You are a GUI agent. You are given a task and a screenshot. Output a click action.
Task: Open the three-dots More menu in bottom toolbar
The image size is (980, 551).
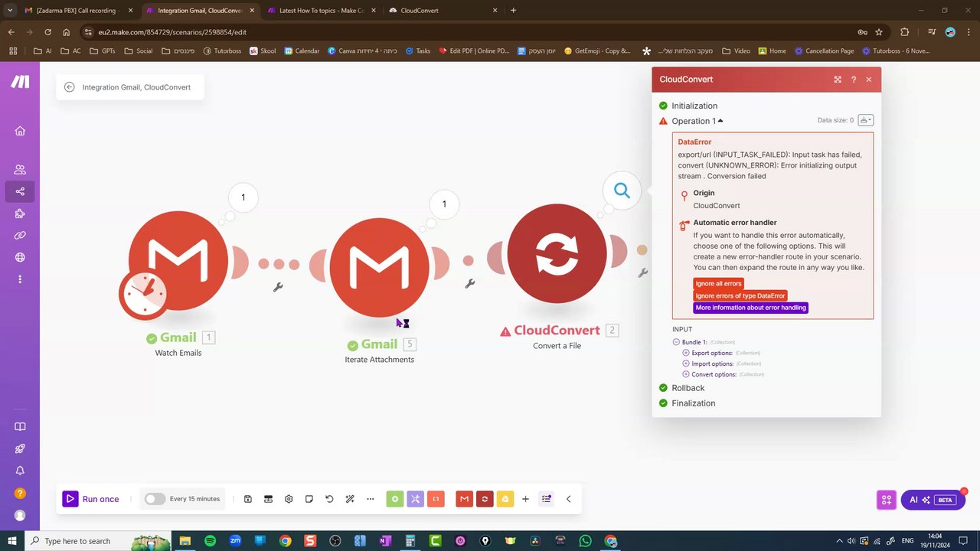pyautogui.click(x=371, y=499)
